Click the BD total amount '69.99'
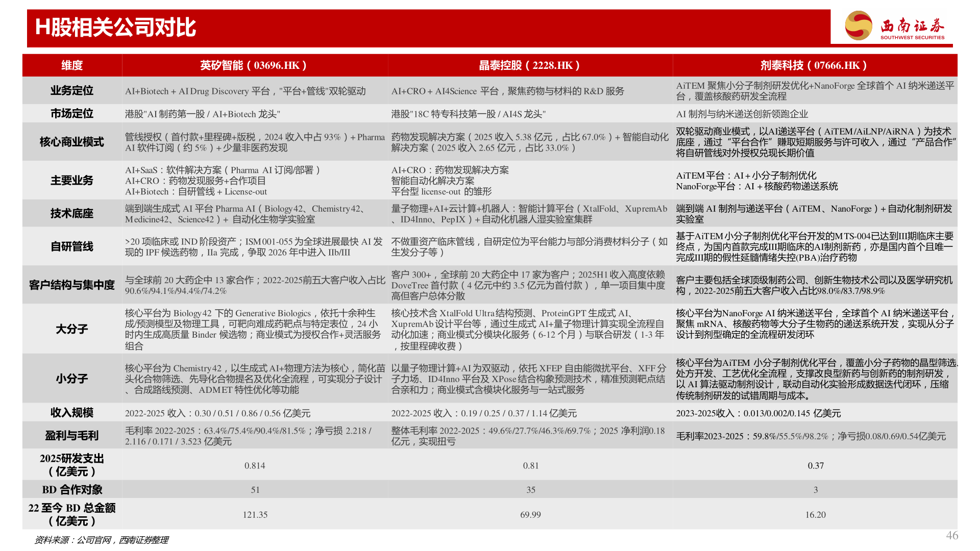Viewport: 980px width, 551px height. click(x=531, y=515)
